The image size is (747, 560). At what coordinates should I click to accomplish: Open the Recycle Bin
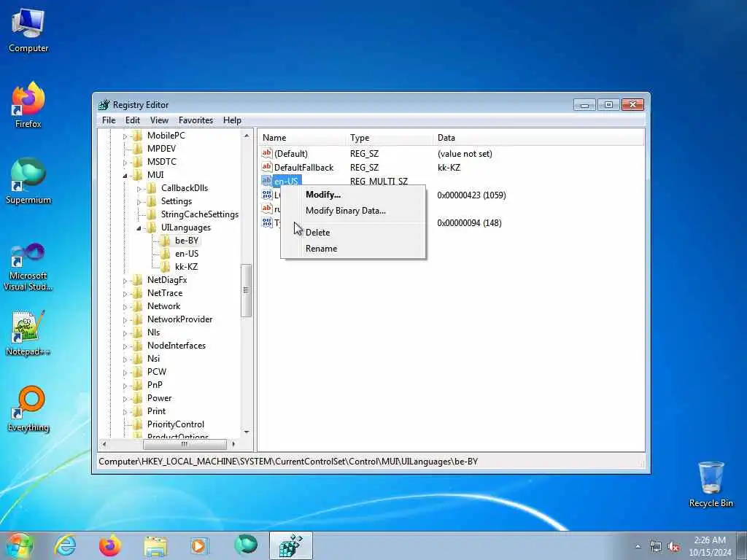pyautogui.click(x=711, y=484)
